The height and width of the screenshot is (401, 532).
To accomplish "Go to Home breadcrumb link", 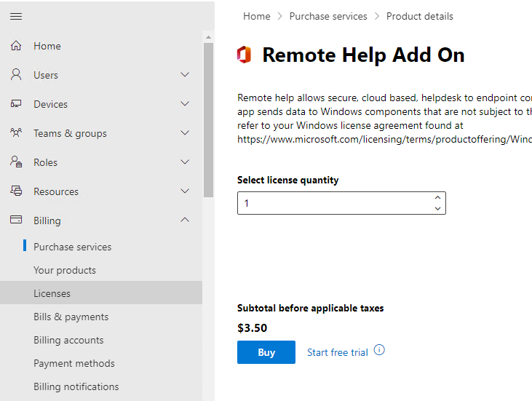I will coord(256,16).
